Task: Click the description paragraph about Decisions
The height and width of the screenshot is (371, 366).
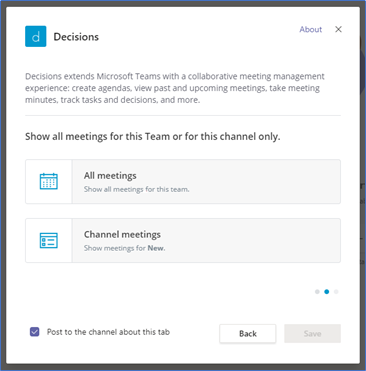Action: click(x=175, y=88)
